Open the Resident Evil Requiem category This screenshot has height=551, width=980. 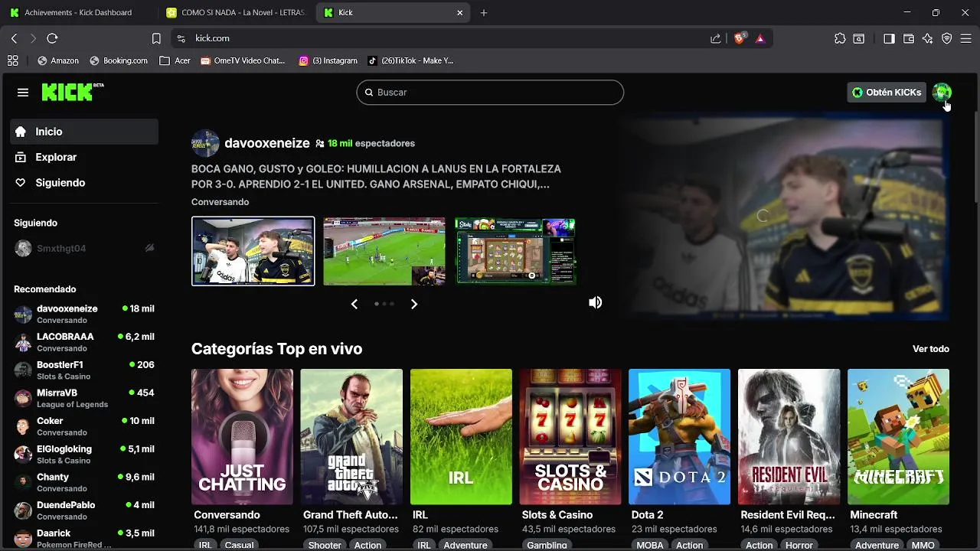pyautogui.click(x=789, y=437)
